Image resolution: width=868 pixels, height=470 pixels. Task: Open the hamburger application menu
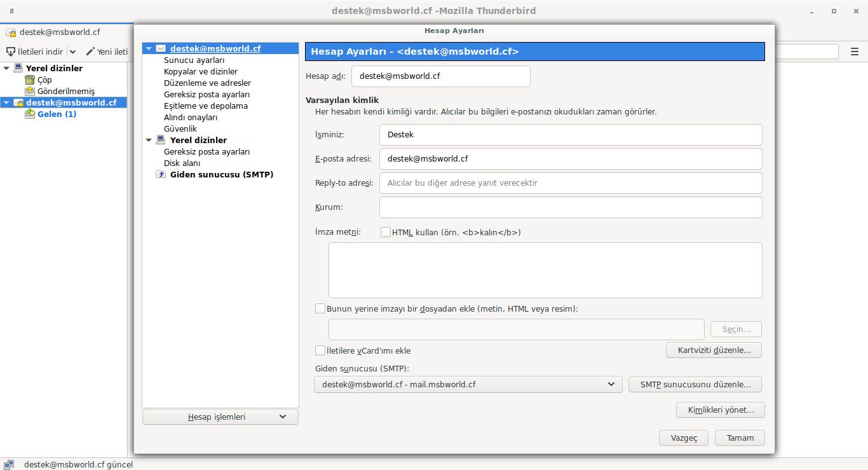tap(855, 52)
